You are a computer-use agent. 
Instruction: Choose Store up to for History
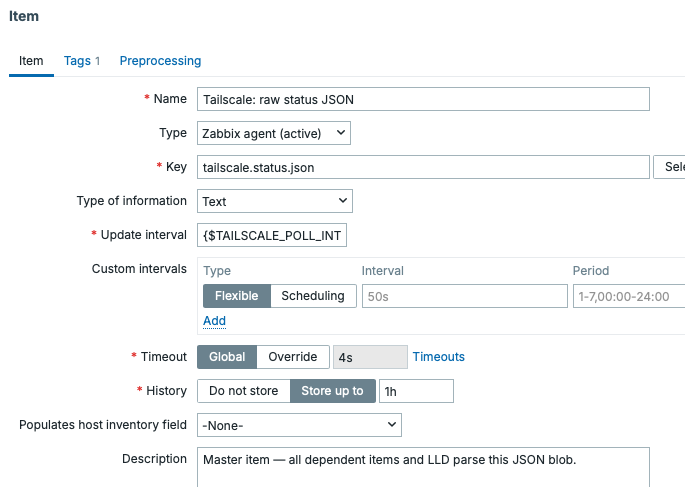pyautogui.click(x=332, y=391)
